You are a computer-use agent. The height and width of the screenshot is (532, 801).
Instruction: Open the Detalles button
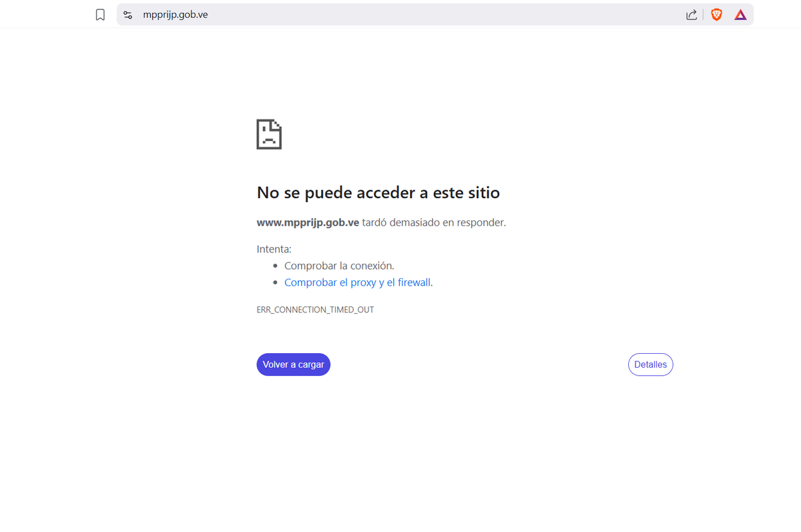coord(651,364)
